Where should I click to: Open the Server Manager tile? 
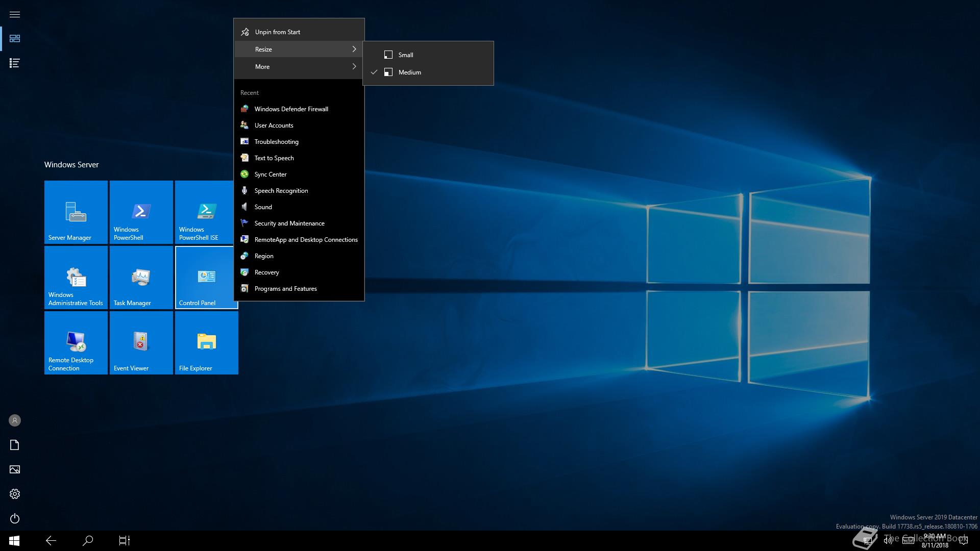pos(76,212)
